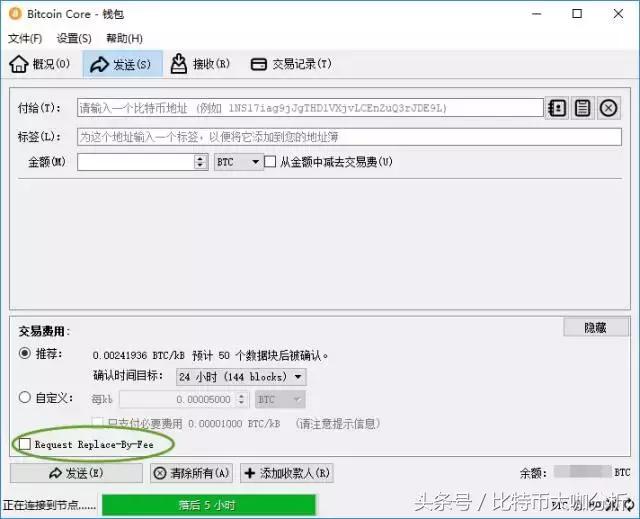
Task: Click the 余额 balance label
Action: tap(533, 473)
